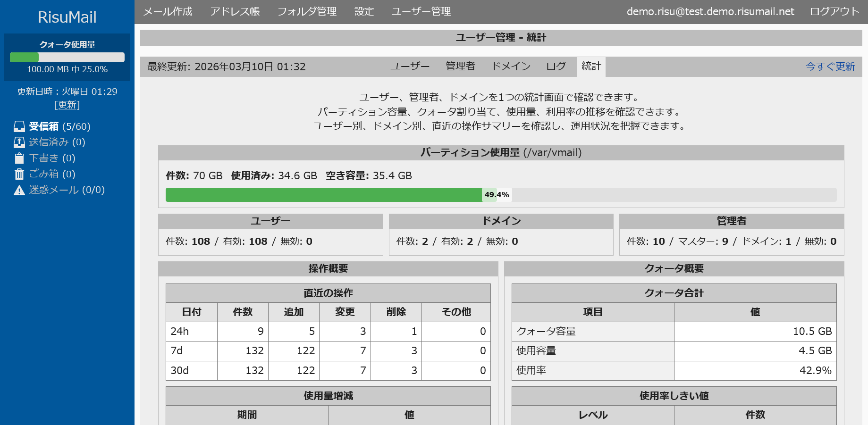Open the 設定 menu item

tap(364, 12)
